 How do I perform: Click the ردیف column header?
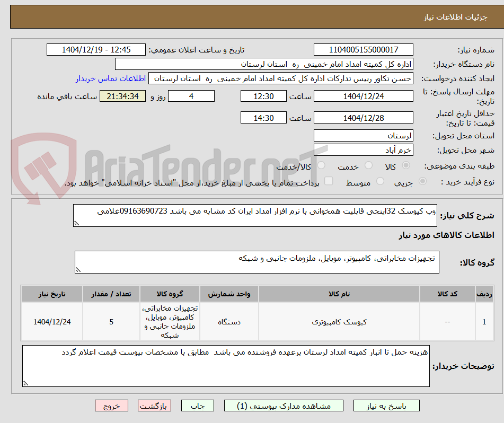tap(484, 294)
